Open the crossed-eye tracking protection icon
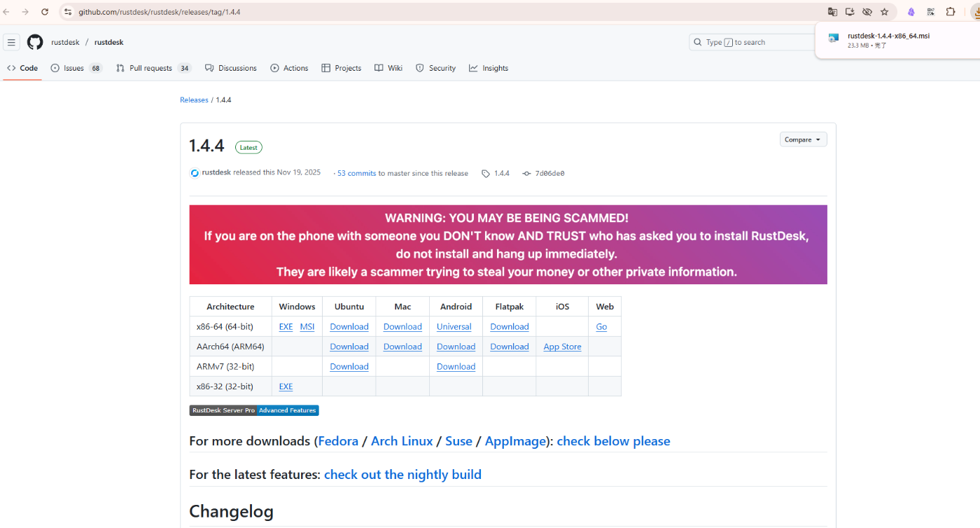The image size is (980, 528). click(867, 12)
